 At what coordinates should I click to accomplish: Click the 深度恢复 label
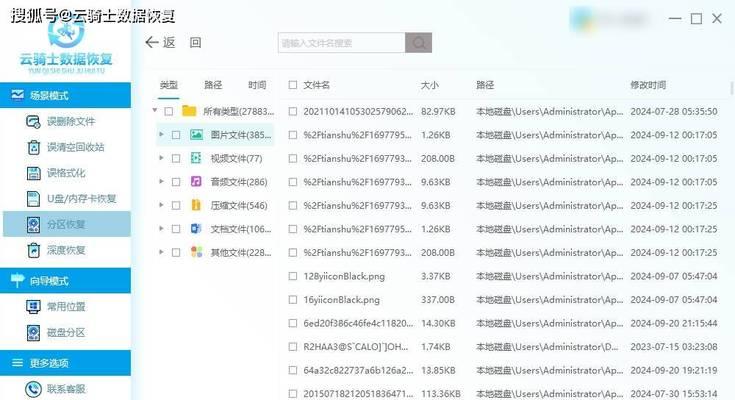tap(66, 250)
